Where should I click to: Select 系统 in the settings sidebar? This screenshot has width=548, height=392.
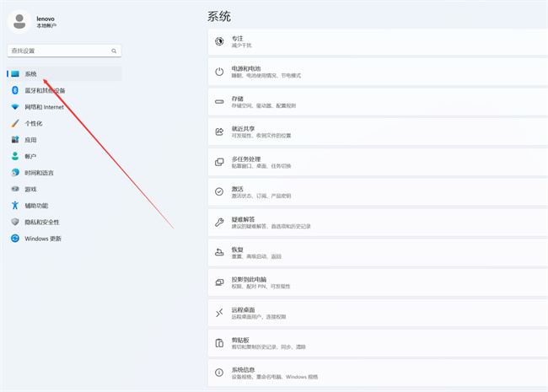point(64,73)
